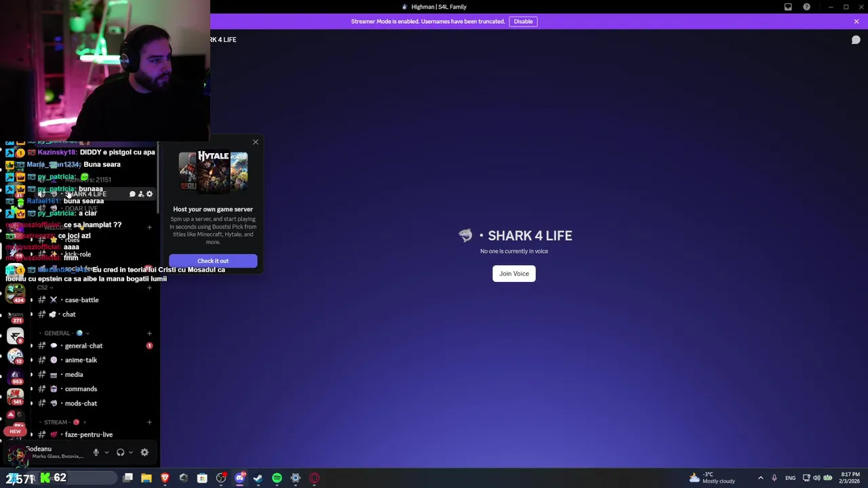Toggle headphone deafen in user panel
Image resolution: width=868 pixels, height=488 pixels.
click(120, 453)
